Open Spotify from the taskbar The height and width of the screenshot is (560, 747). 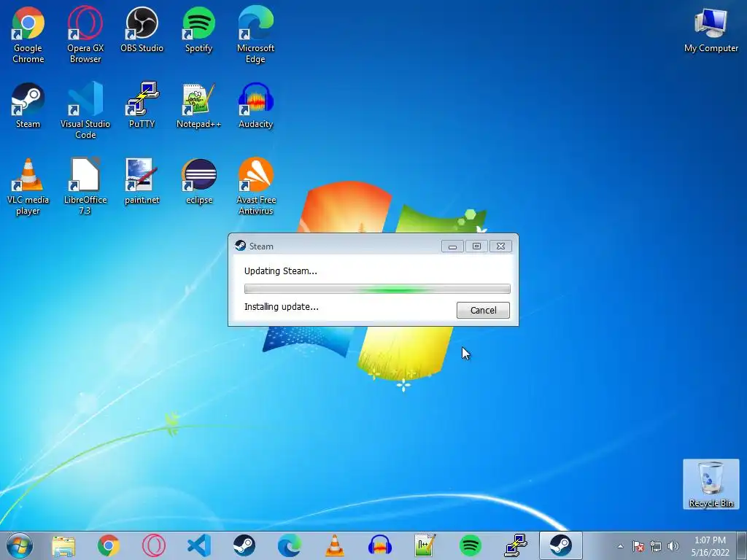click(470, 545)
